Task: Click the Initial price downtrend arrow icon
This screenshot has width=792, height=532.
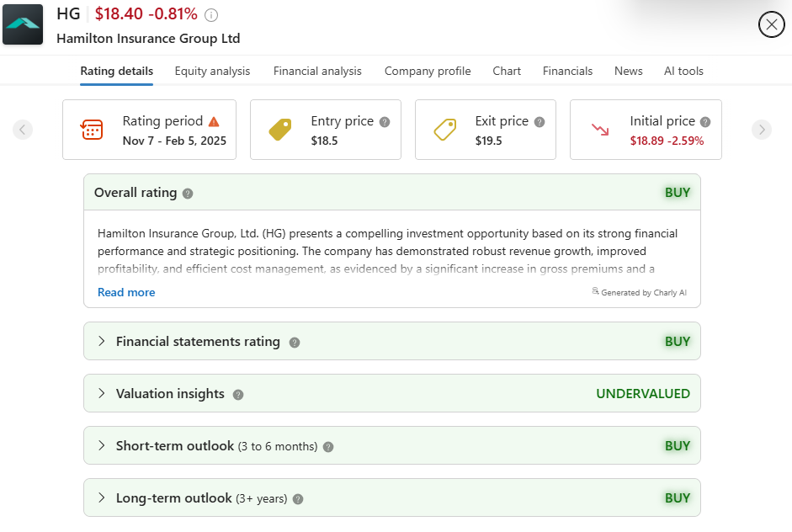Action: tap(600, 130)
